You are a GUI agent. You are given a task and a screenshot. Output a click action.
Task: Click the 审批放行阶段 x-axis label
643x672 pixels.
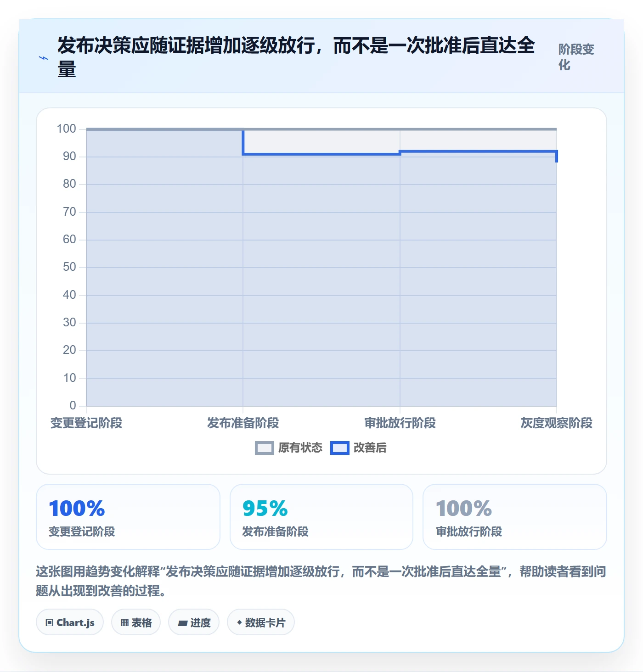coord(400,423)
